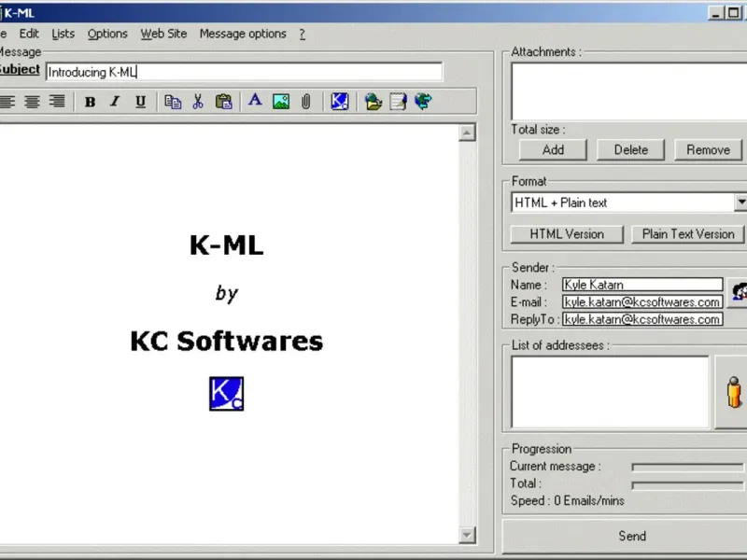Click the "KC Softwares" text in message
Viewport: 747px width, 560px height.
tap(226, 341)
